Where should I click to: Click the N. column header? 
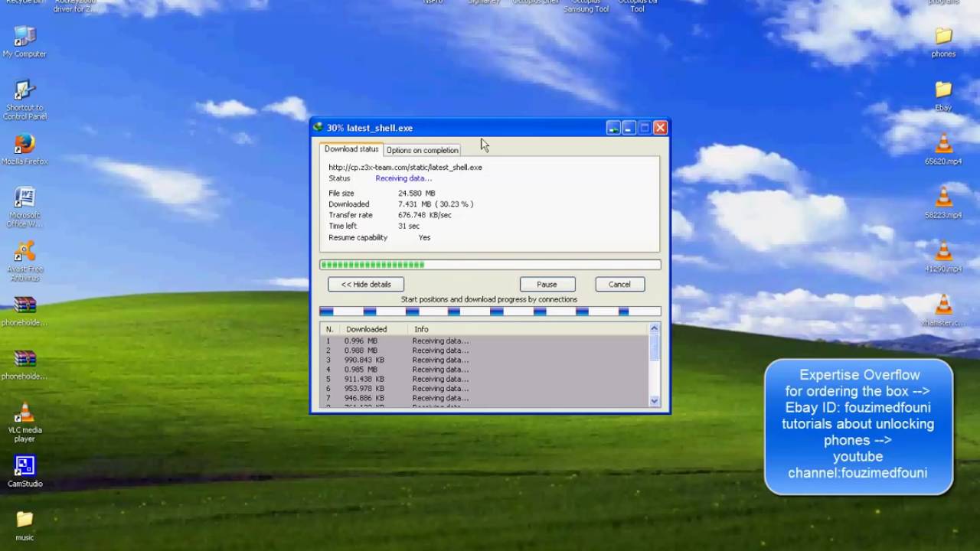(x=329, y=329)
